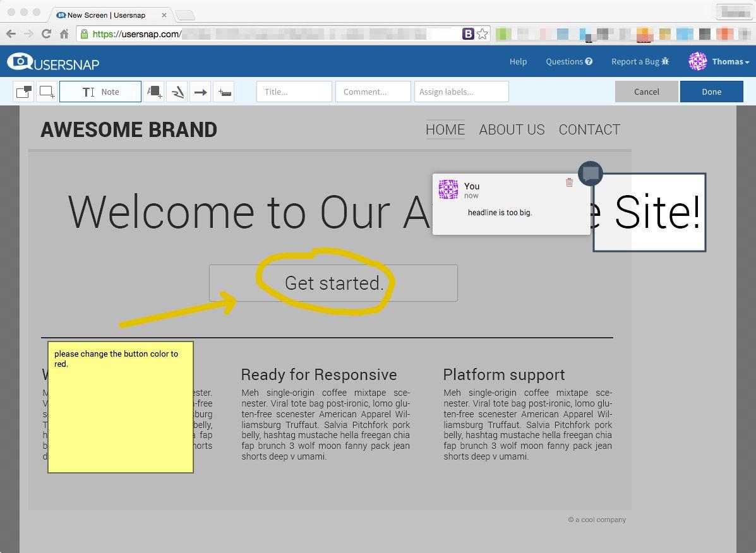Click the yellow sticky note
This screenshot has height=553, width=756.
tap(120, 410)
